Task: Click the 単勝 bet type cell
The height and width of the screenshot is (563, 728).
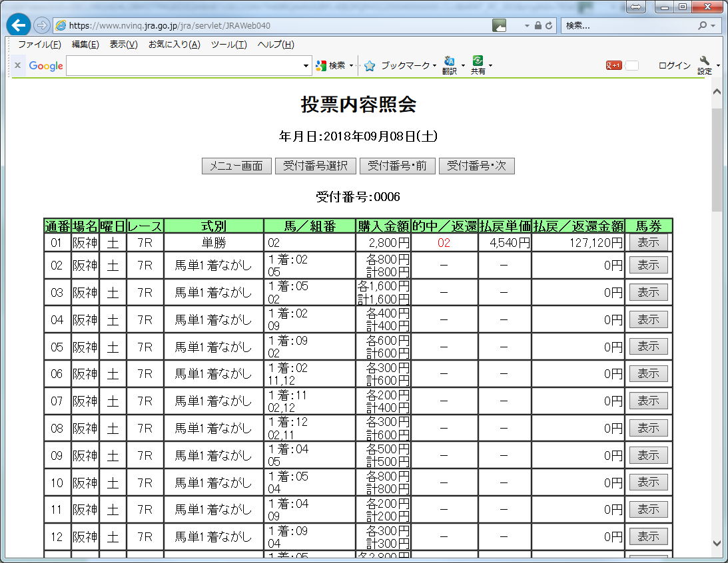Action: point(214,242)
